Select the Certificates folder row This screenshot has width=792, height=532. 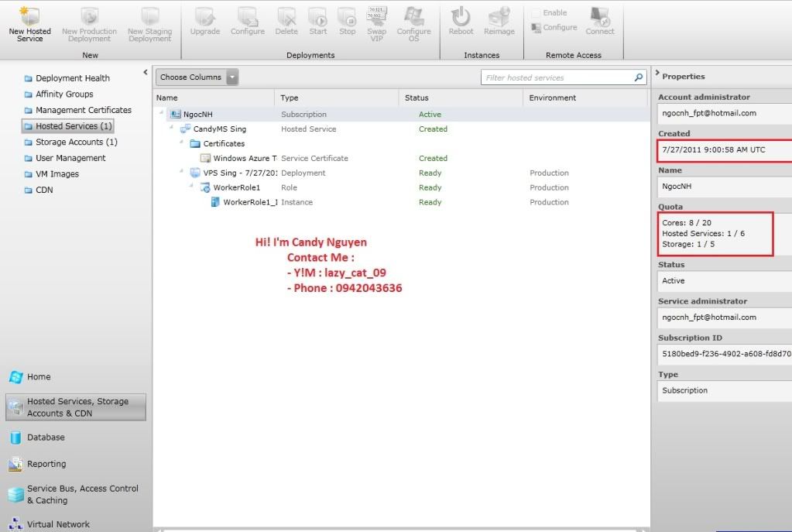coord(401,143)
